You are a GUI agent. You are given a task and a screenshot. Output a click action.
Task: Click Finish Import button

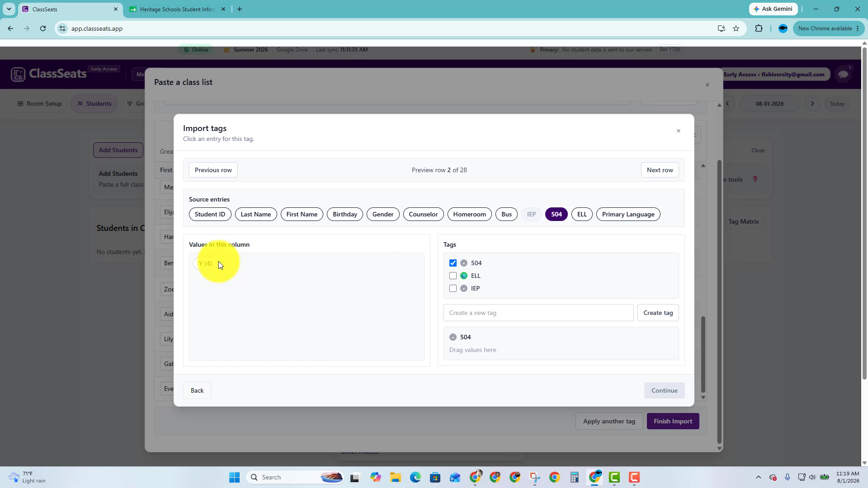pos(673,421)
